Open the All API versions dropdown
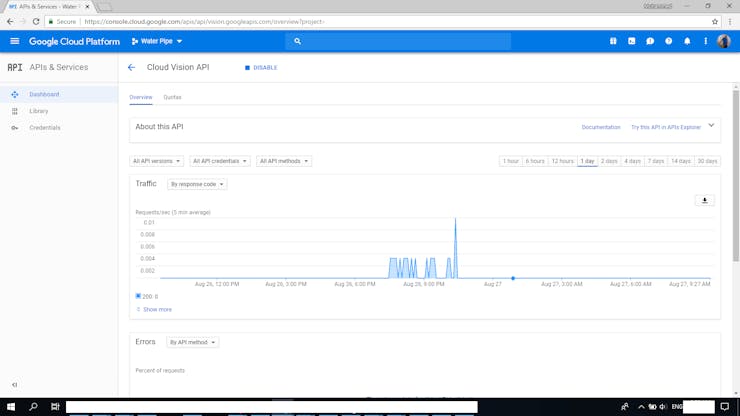 pos(156,161)
